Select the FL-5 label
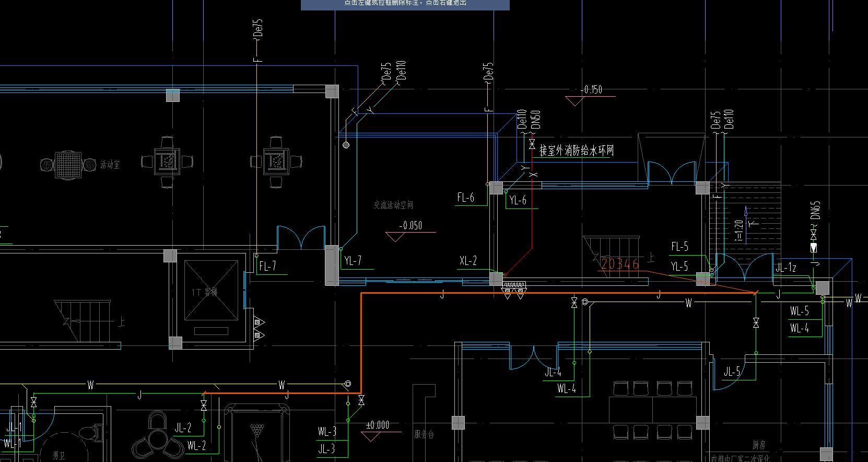Viewport: 868px width, 462px height. click(x=680, y=247)
